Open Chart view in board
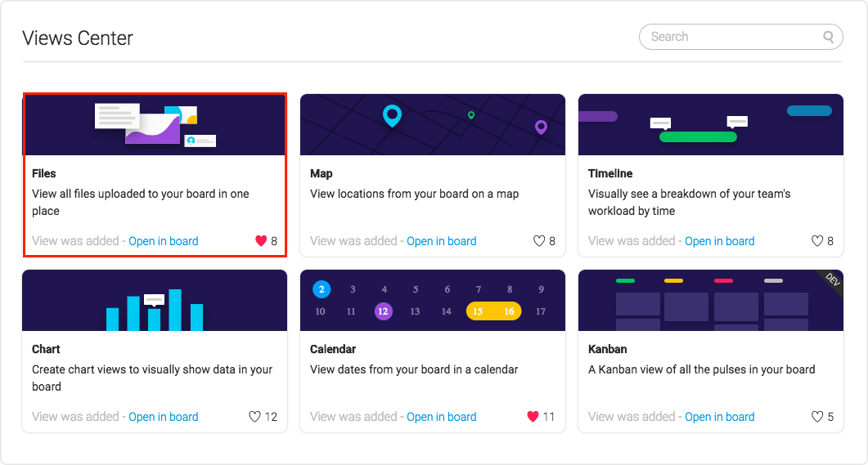The image size is (868, 465). point(164,417)
